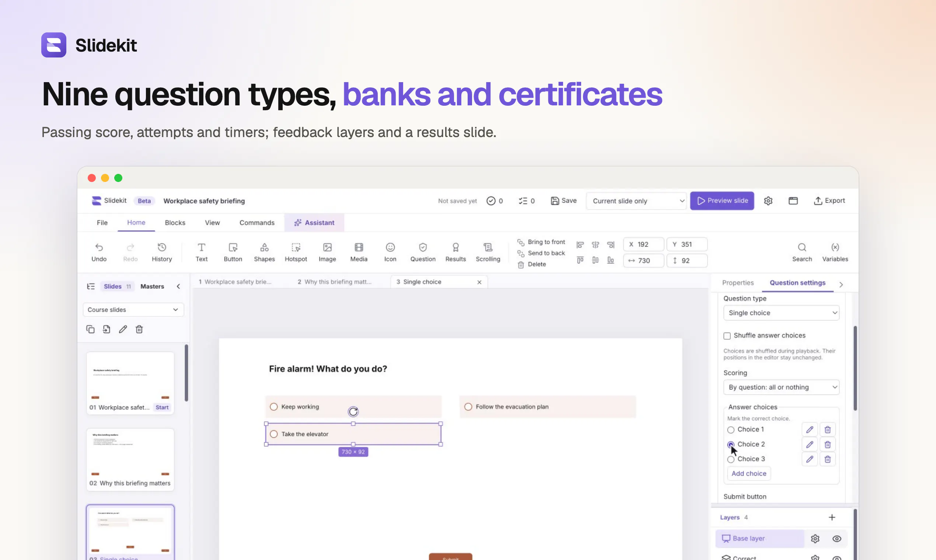The height and width of the screenshot is (560, 936).
Task: Mark Choice 1 as correct
Action: click(x=731, y=430)
